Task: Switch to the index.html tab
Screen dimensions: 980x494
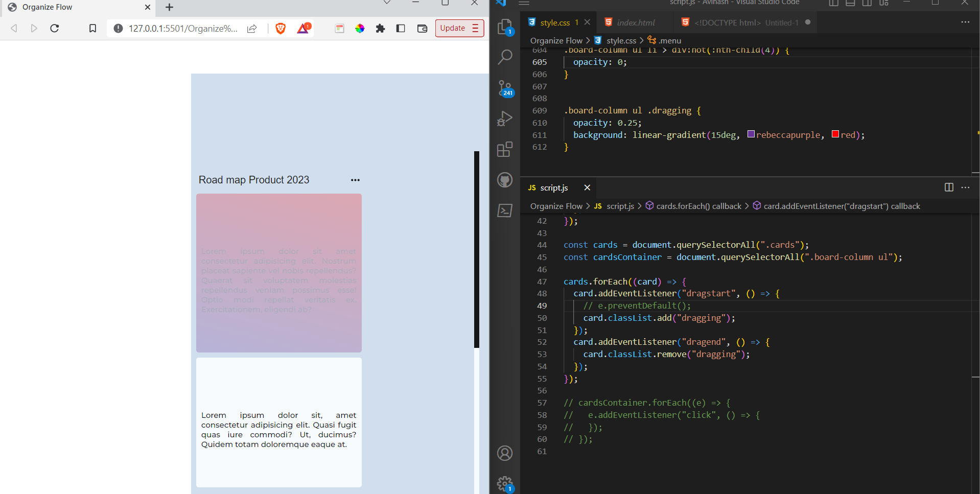Action: [x=635, y=22]
